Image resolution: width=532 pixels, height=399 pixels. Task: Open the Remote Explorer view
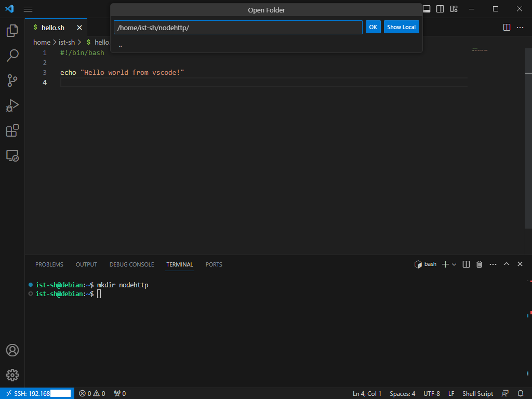click(x=12, y=155)
